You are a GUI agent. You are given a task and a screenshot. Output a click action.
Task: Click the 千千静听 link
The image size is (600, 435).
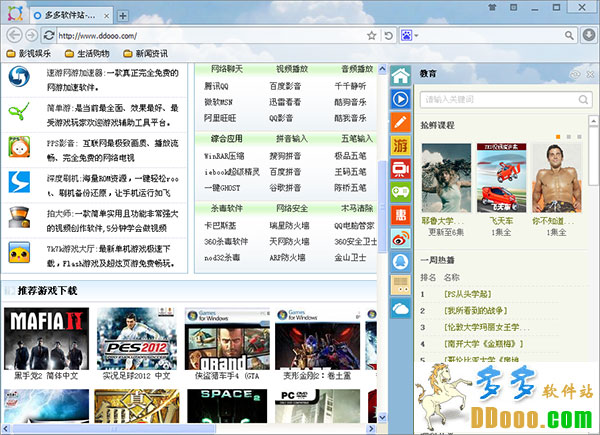[x=350, y=86]
